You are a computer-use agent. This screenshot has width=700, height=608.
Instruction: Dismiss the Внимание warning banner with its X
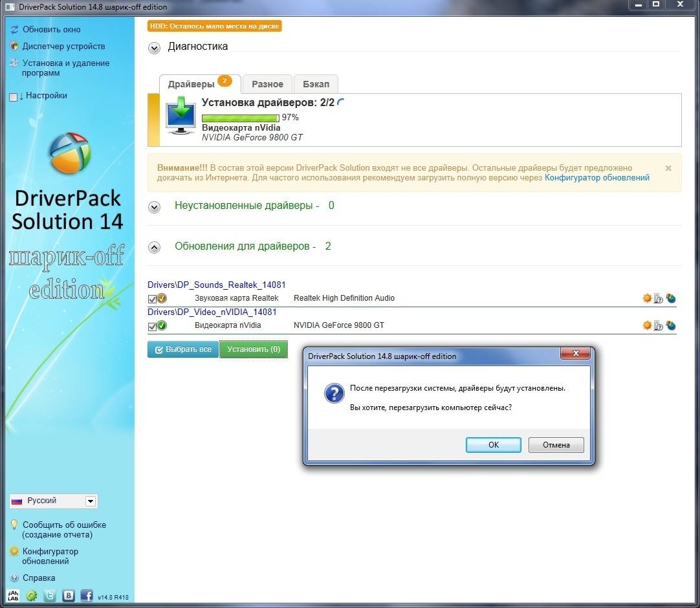668,168
